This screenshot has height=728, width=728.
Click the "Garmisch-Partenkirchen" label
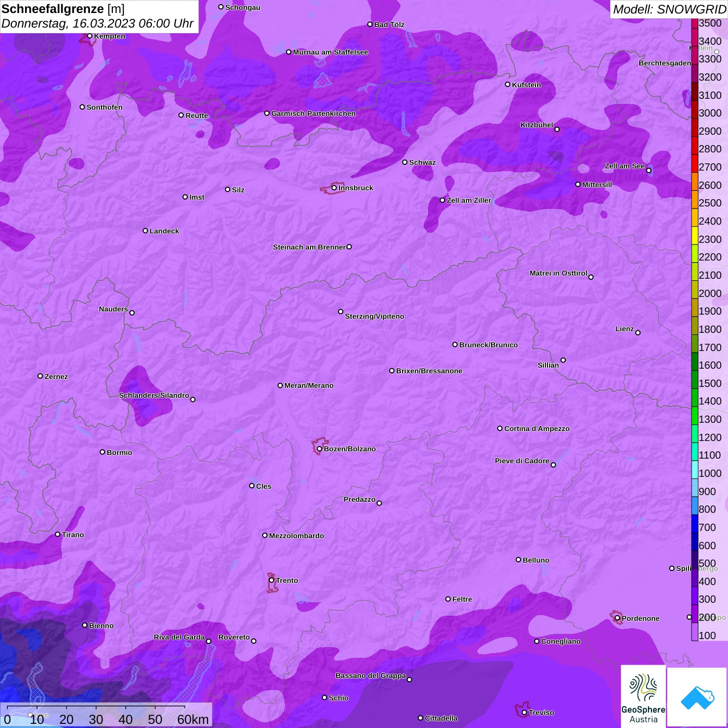pos(314,113)
